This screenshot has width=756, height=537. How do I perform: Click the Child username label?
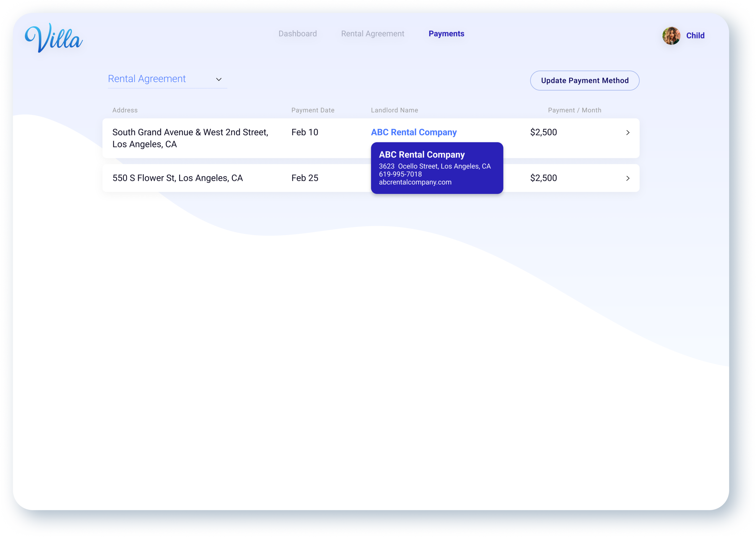695,36
